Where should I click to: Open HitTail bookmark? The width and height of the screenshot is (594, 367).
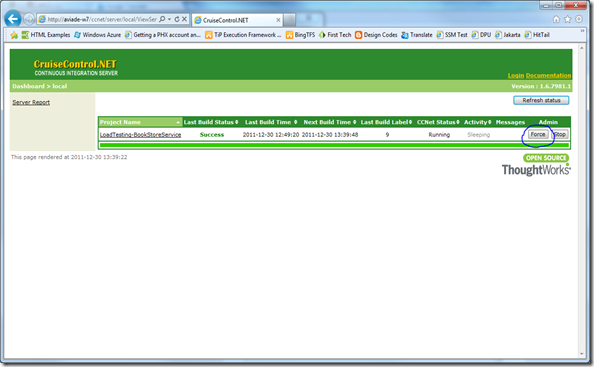click(537, 35)
